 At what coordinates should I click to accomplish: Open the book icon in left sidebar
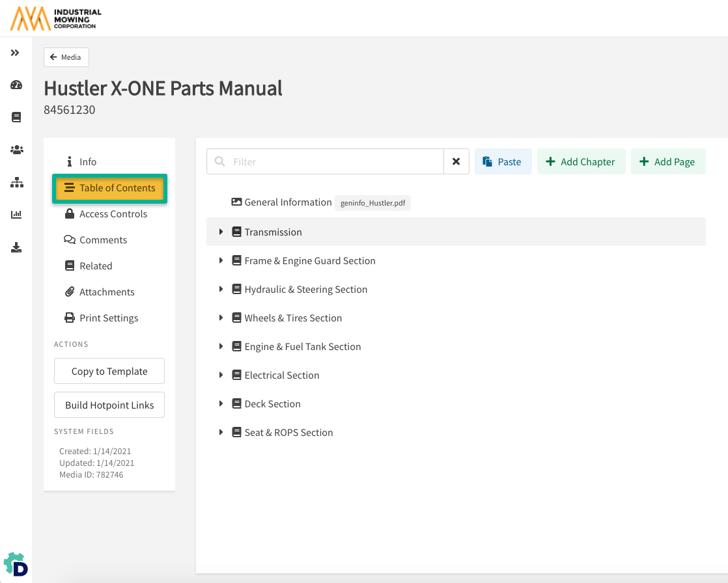click(x=16, y=118)
